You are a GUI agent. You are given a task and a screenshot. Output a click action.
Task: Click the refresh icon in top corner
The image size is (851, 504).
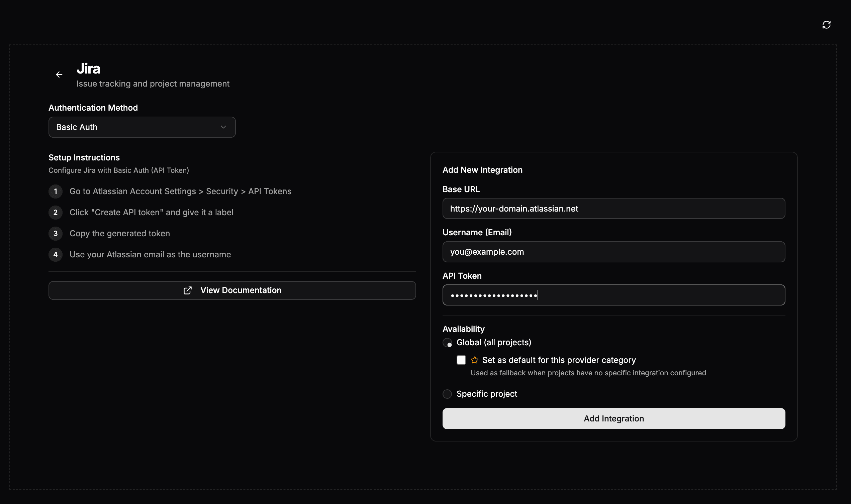(x=827, y=25)
